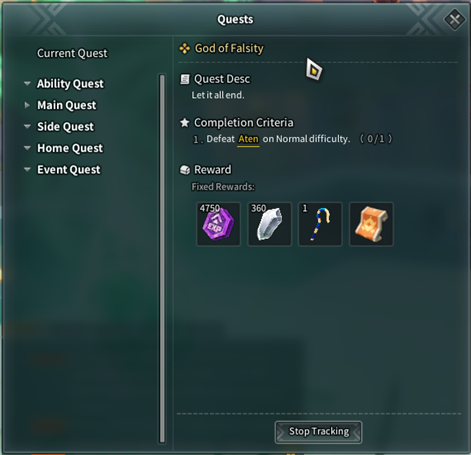Select the Current Quest entry
The image size is (471, 455).
(x=72, y=53)
